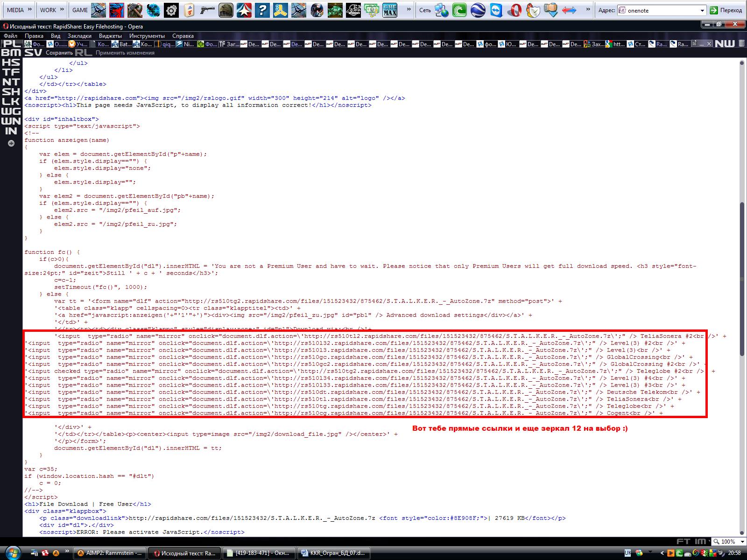747x560 pixels.
Task: Switch to the Bat... tab
Action: [122, 44]
